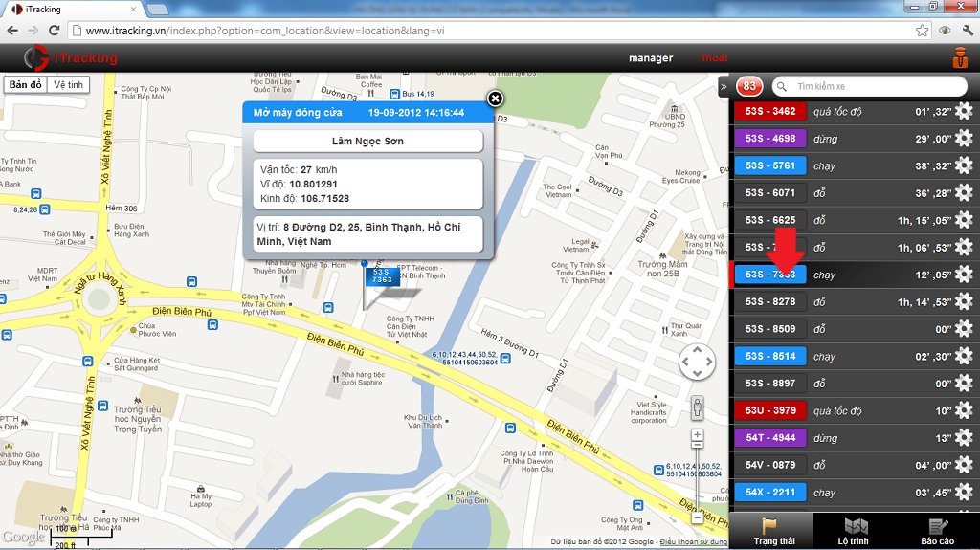
Task: Click the chay row's gear beside 12', 05"
Action: pyautogui.click(x=964, y=275)
